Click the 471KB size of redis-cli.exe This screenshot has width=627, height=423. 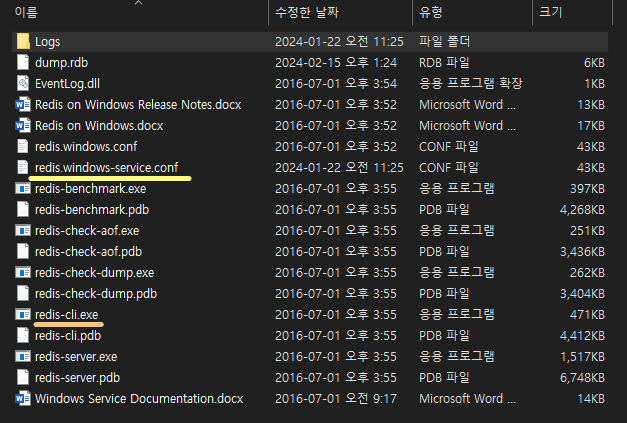[587, 315]
